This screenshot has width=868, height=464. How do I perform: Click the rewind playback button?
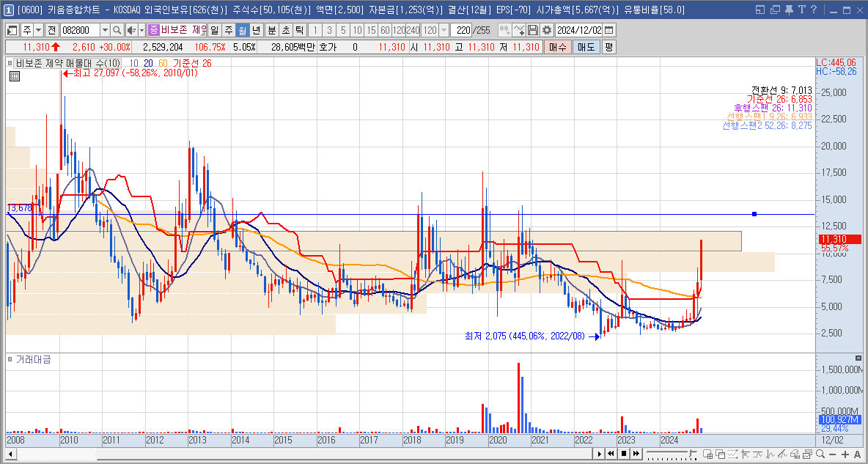[611, 454]
